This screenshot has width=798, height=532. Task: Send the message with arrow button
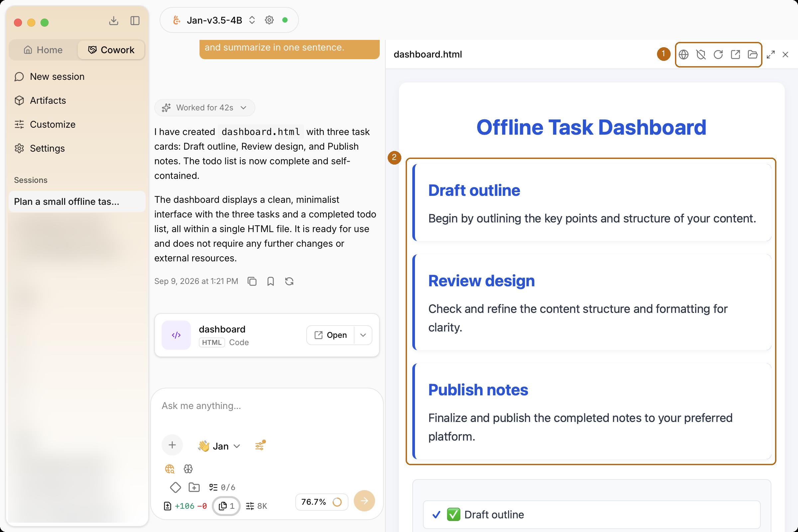click(x=364, y=501)
